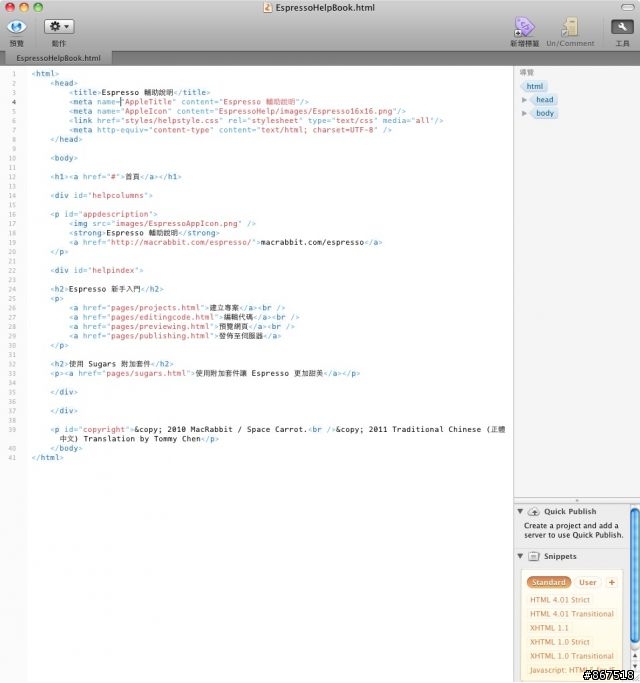
Task: Choose the XHTML 1.0 Strict snippet
Action: coord(559,642)
